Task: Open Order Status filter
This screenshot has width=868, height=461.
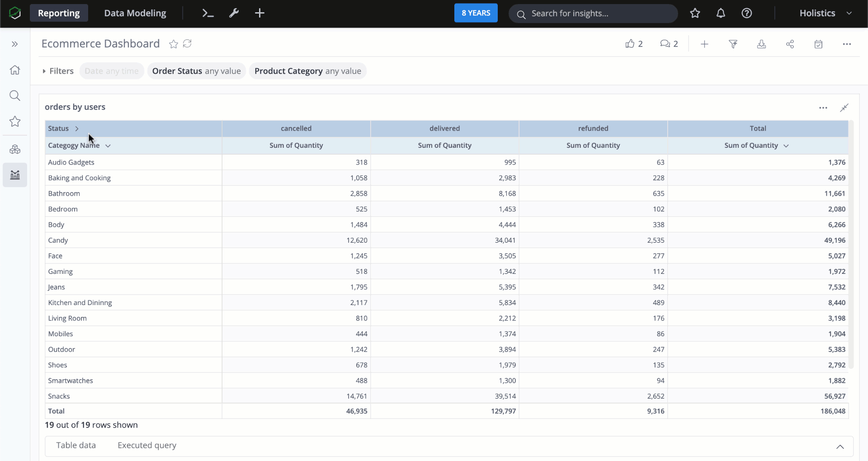Action: coord(196,71)
